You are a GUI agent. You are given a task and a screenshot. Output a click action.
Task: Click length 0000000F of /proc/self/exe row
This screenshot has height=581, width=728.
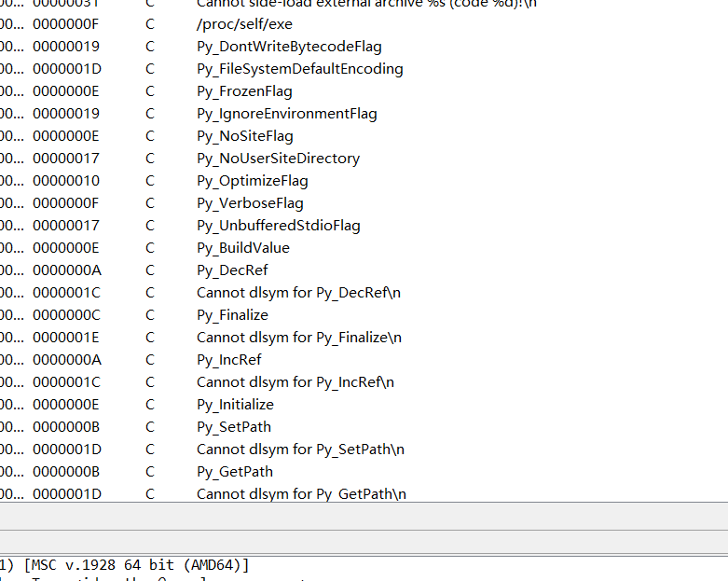(65, 24)
